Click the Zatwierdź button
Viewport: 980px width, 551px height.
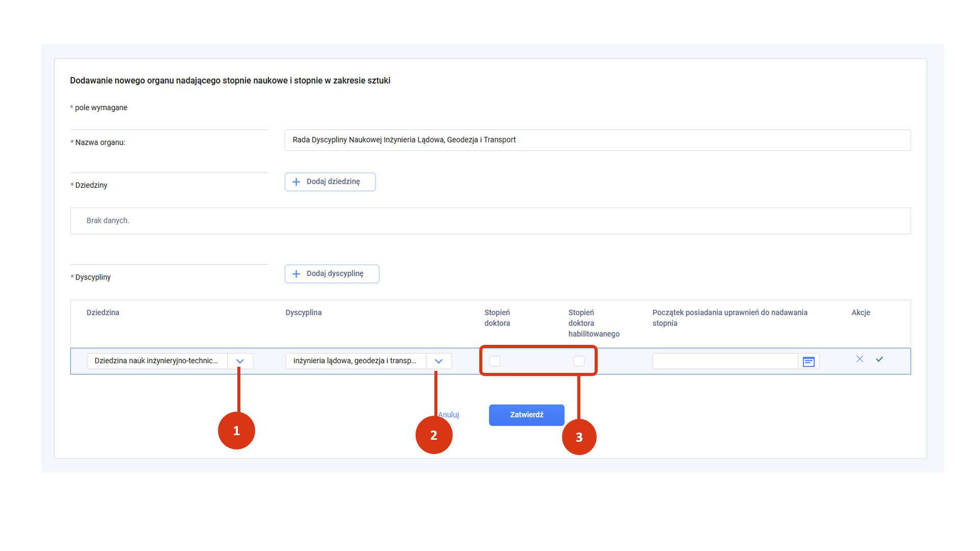click(x=527, y=415)
